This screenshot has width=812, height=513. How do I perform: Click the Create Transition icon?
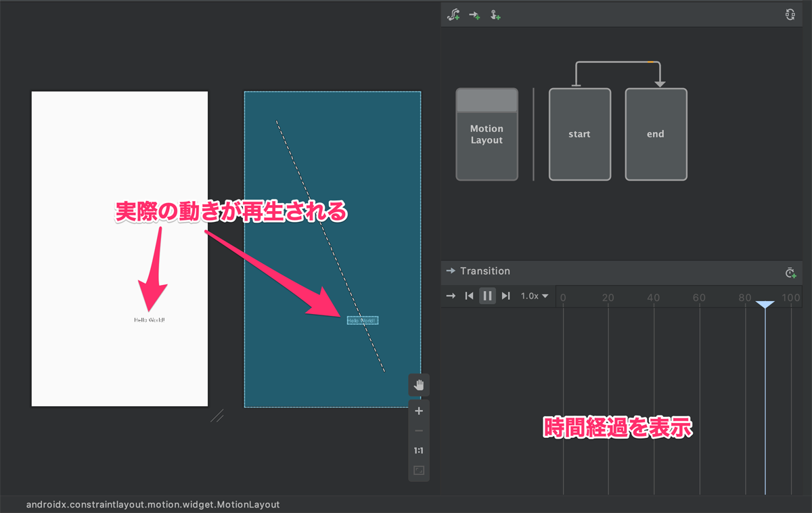474,14
